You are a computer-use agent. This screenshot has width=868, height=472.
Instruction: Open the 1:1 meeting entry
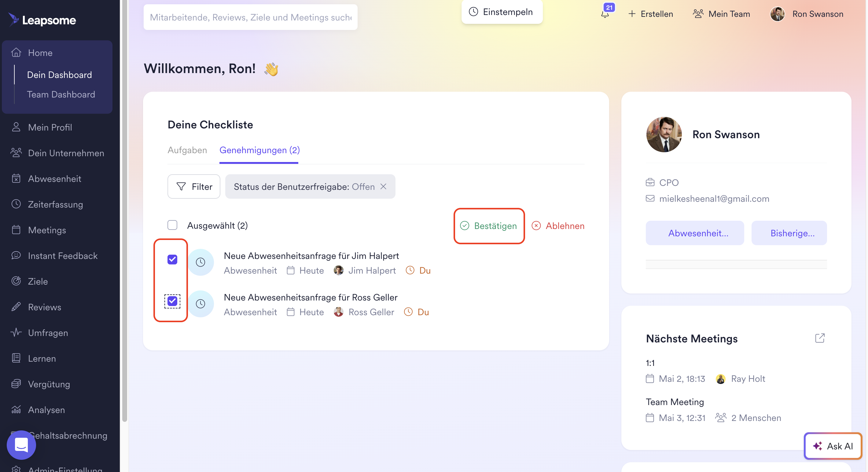650,363
